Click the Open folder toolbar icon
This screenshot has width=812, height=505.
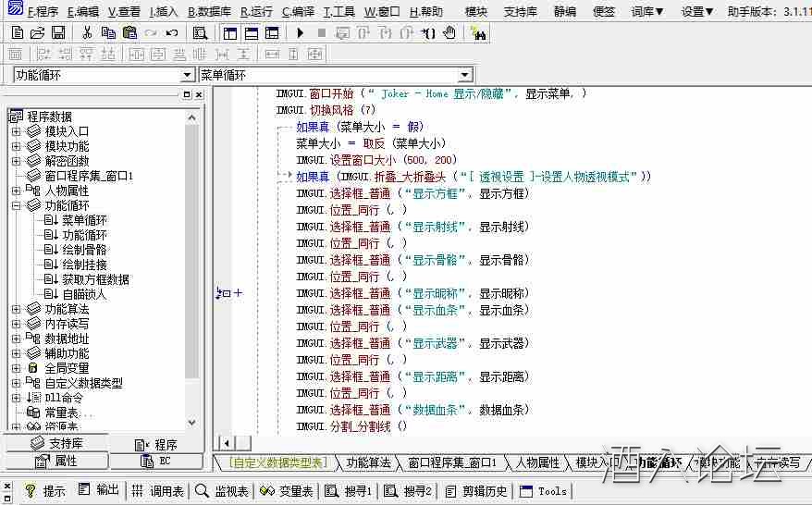click(37, 32)
